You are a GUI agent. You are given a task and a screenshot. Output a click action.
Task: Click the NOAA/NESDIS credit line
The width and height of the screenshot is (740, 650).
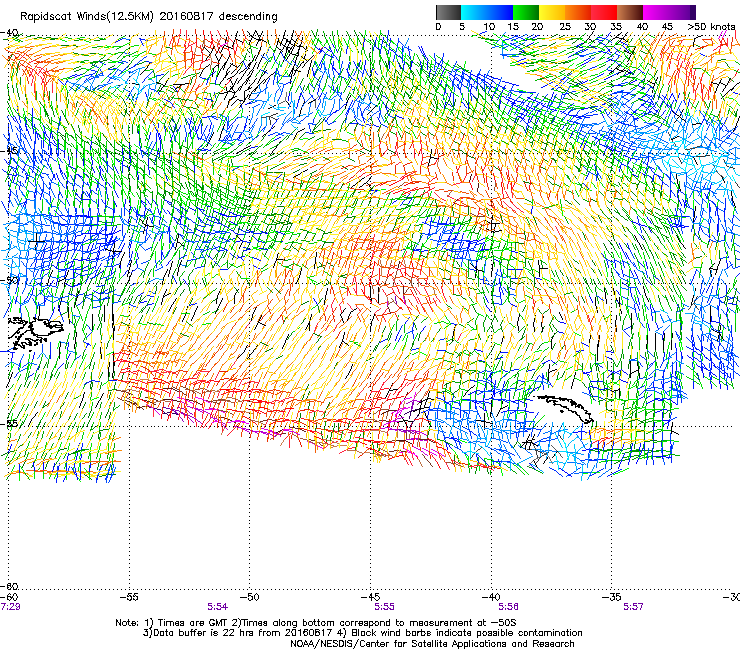tap(432, 644)
